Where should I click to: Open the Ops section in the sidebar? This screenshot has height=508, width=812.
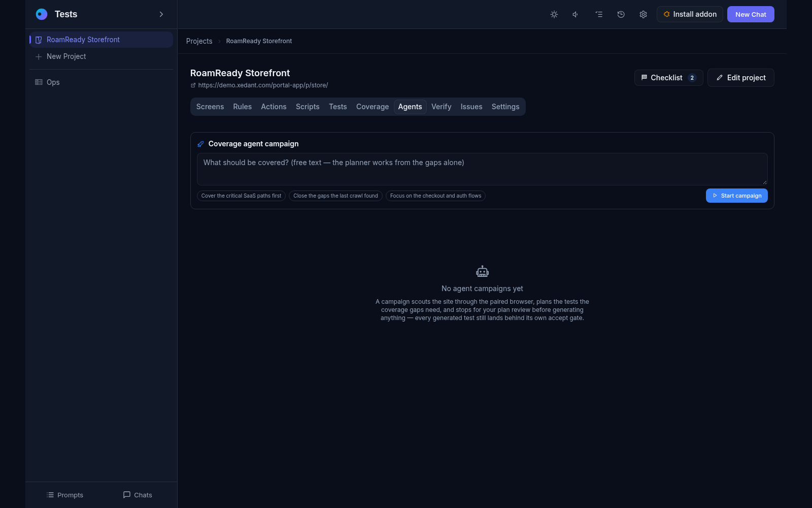coord(101,82)
